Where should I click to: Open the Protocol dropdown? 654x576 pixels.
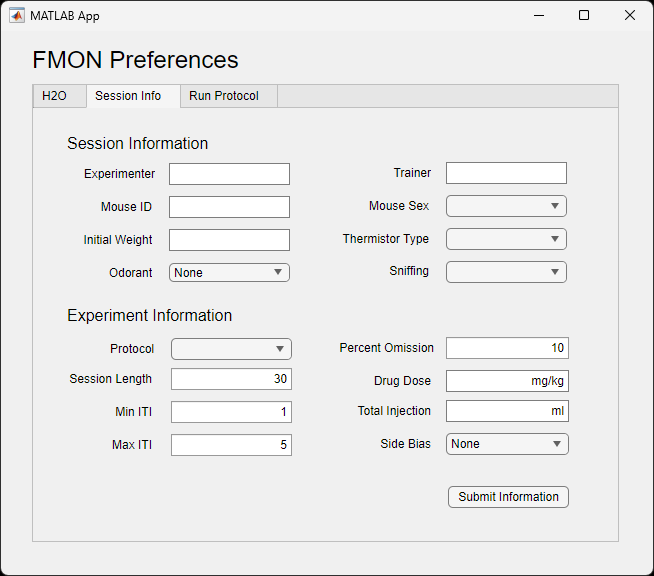pyautogui.click(x=231, y=349)
